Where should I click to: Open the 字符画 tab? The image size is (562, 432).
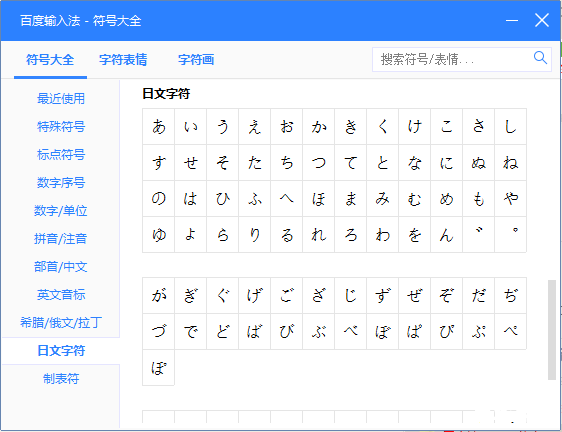pyautogui.click(x=196, y=60)
